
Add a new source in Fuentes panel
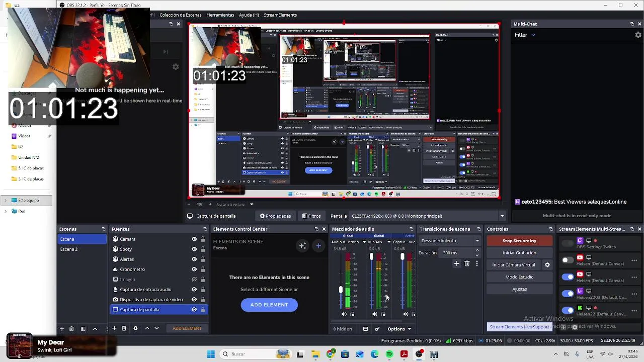[x=114, y=328]
